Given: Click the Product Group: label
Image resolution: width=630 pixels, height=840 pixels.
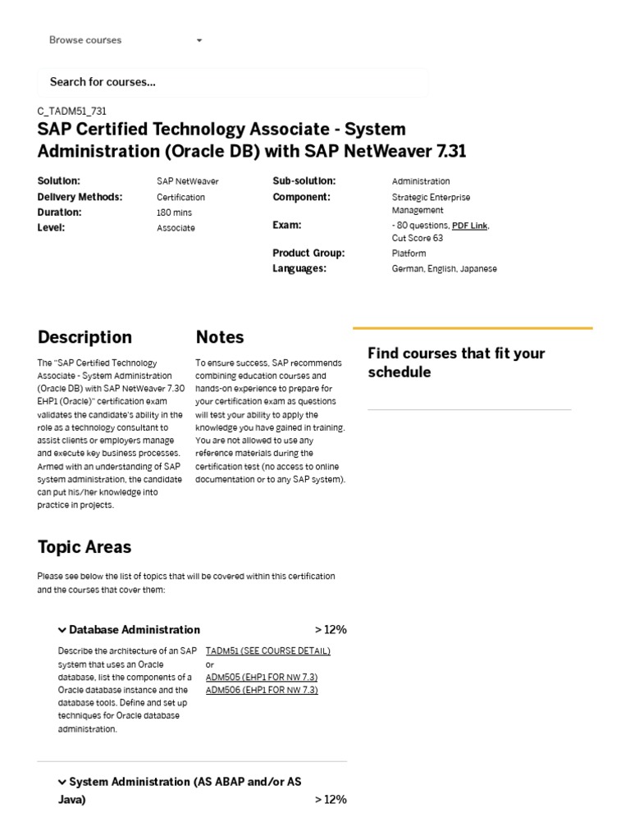Looking at the screenshot, I should [x=308, y=253].
